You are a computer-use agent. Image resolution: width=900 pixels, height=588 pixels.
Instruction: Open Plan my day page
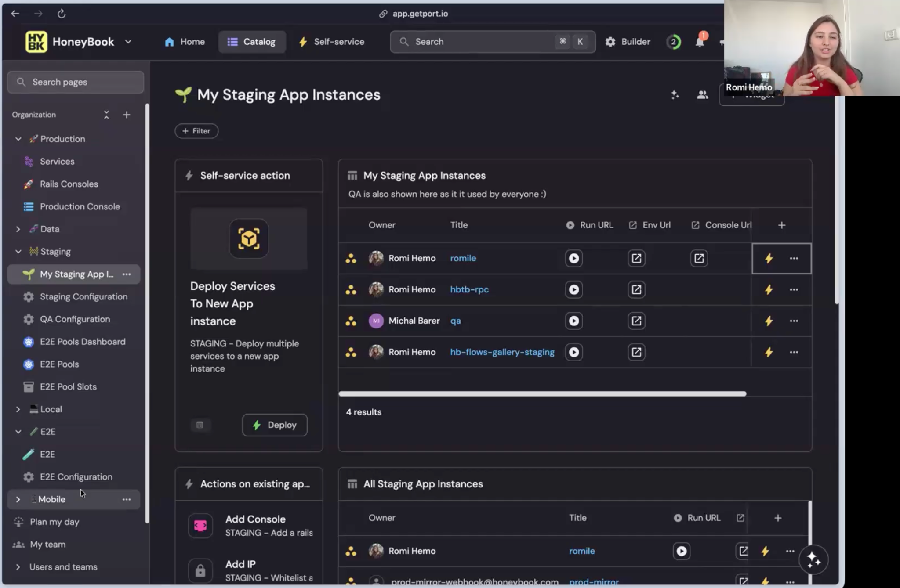[54, 522]
